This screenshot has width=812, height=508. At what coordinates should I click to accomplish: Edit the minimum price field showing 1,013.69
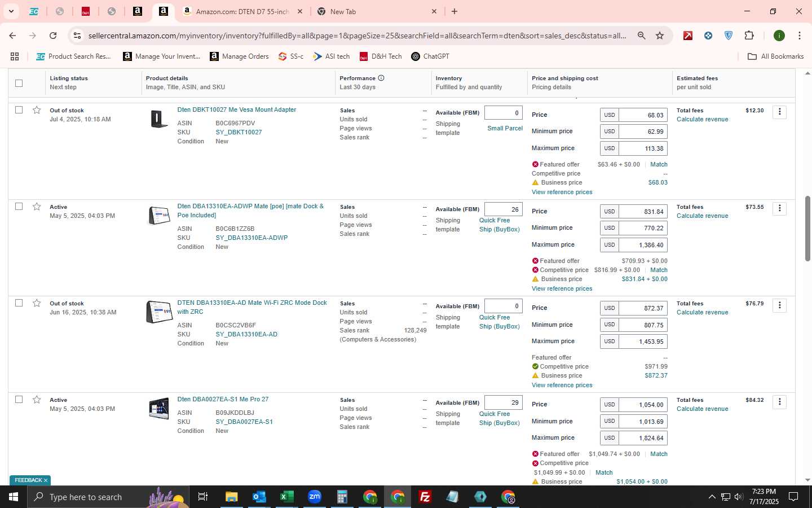(x=643, y=421)
